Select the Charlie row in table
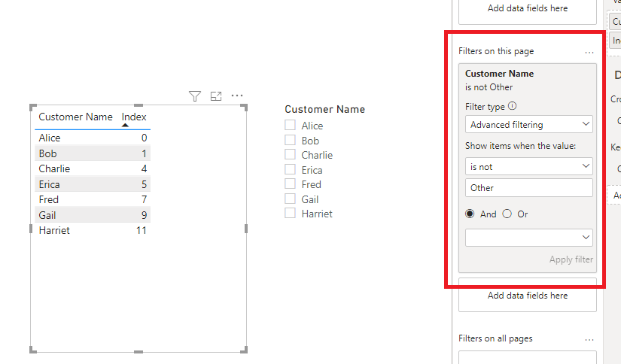Image resolution: width=621 pixels, height=364 pixels. [93, 168]
